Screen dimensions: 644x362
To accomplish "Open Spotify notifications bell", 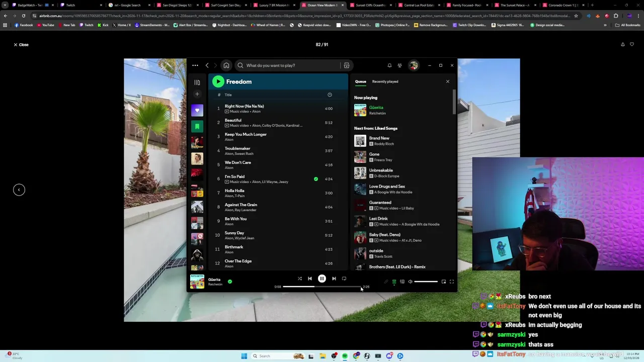I will (x=389, y=65).
